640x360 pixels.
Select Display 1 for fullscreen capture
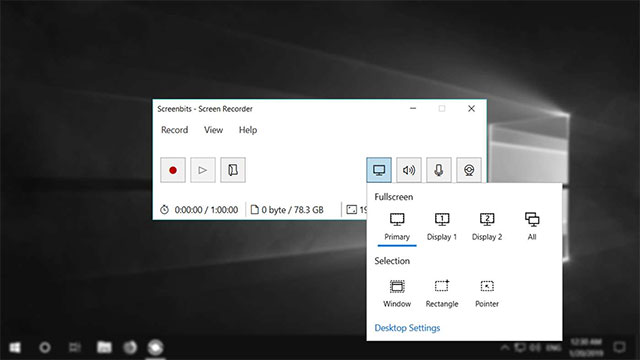pos(442,227)
